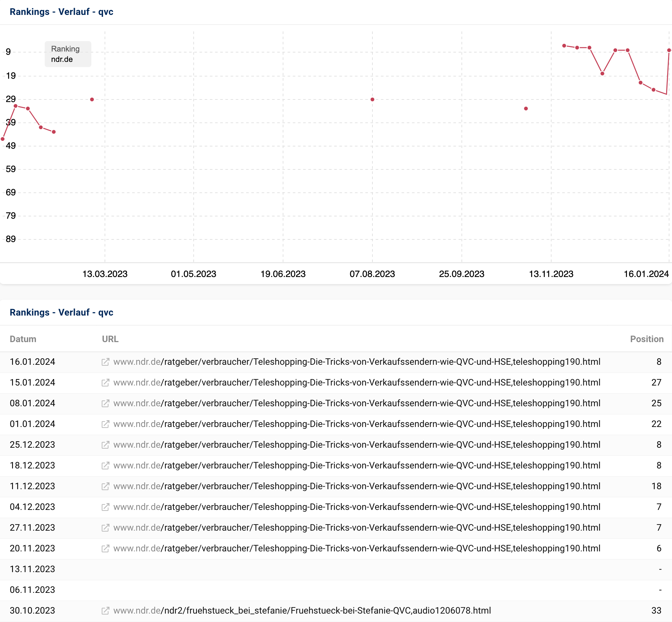The image size is (672, 622).
Task: Click the Position column header
Action: 647,339
